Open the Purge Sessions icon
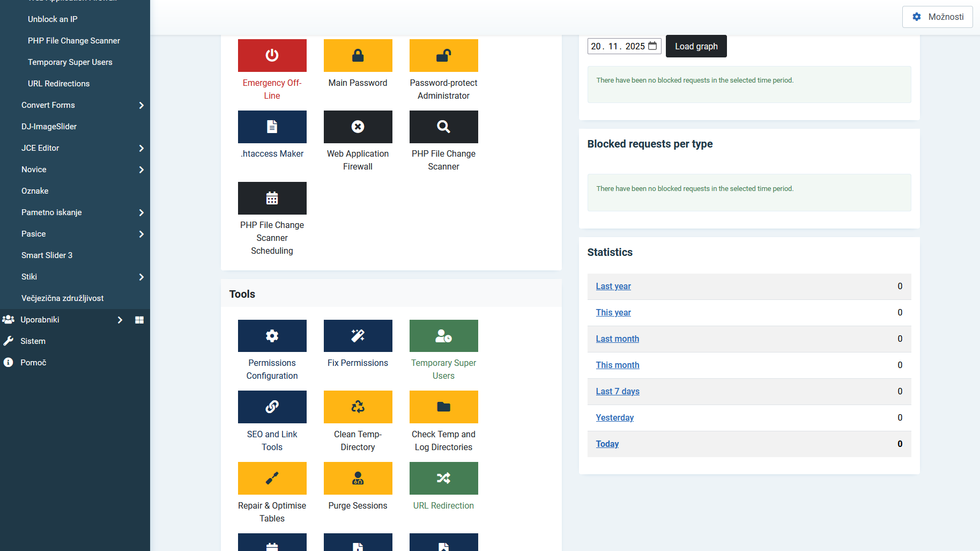 [358, 478]
